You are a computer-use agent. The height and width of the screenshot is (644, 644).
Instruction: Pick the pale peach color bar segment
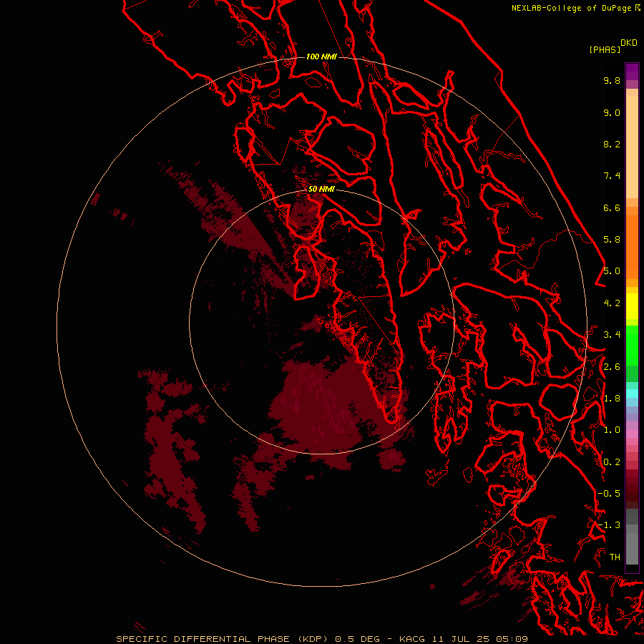[x=632, y=147]
